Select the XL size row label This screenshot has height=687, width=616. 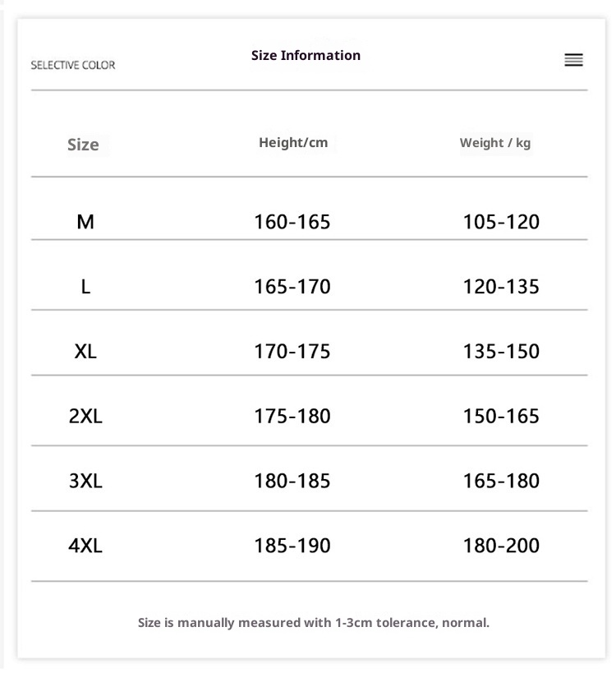pos(85,351)
